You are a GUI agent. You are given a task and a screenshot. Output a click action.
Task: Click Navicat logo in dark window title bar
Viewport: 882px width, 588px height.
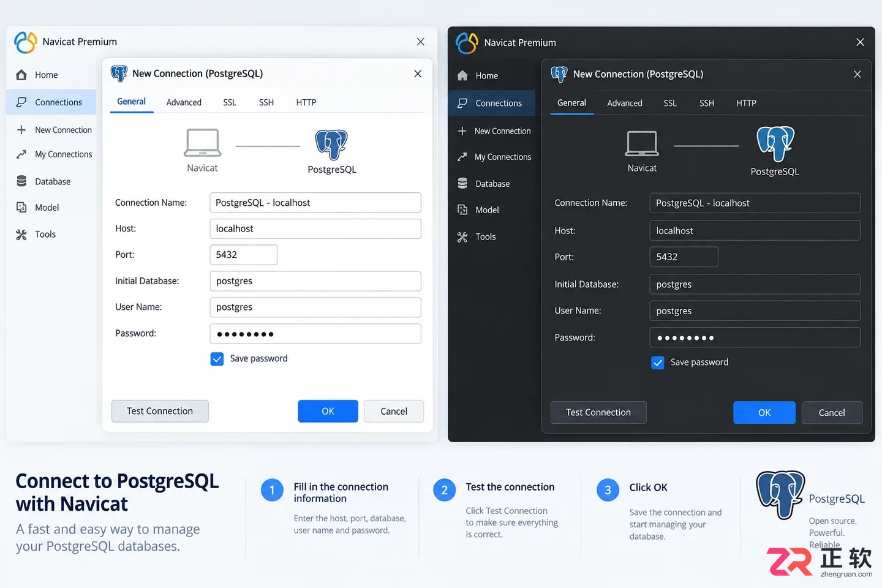467,43
